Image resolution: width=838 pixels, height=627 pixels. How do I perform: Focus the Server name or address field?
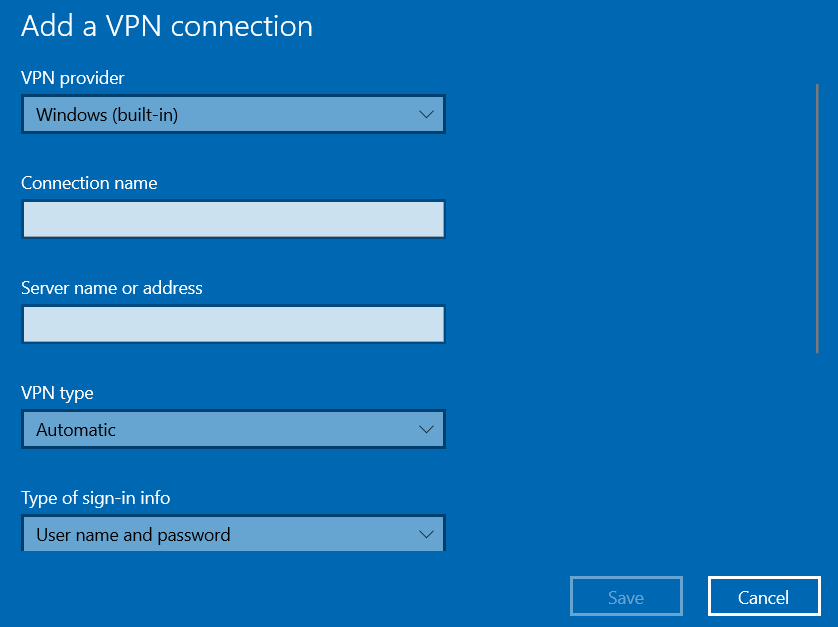234,324
